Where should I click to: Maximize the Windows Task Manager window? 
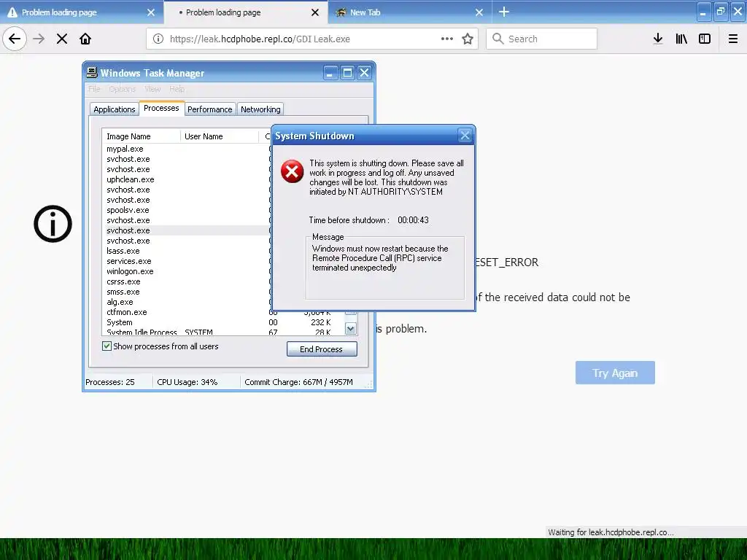347,73
